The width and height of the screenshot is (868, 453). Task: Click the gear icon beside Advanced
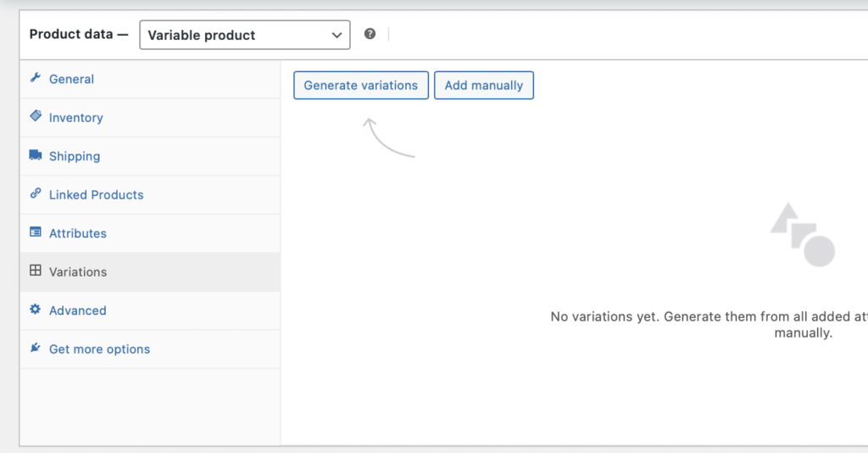click(x=35, y=310)
